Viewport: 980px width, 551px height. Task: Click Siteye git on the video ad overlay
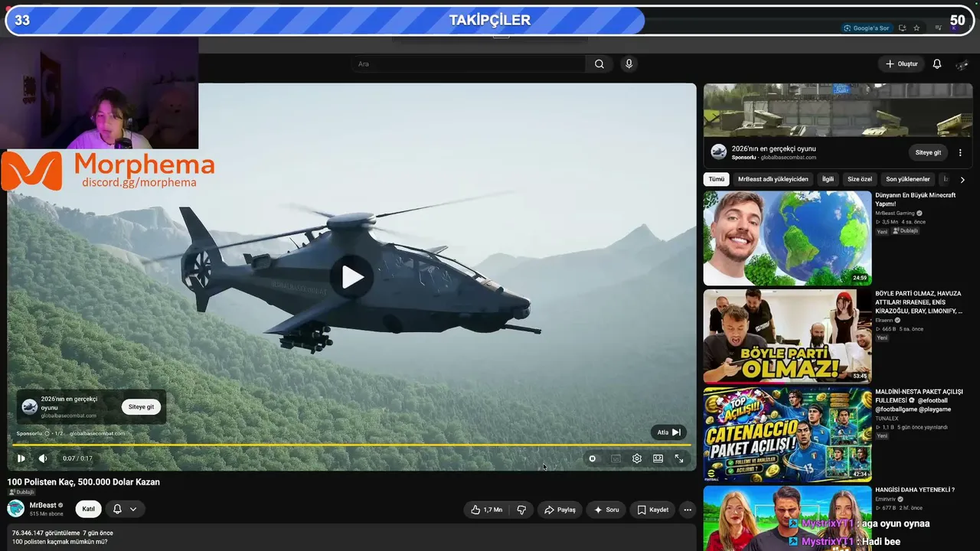141,407
